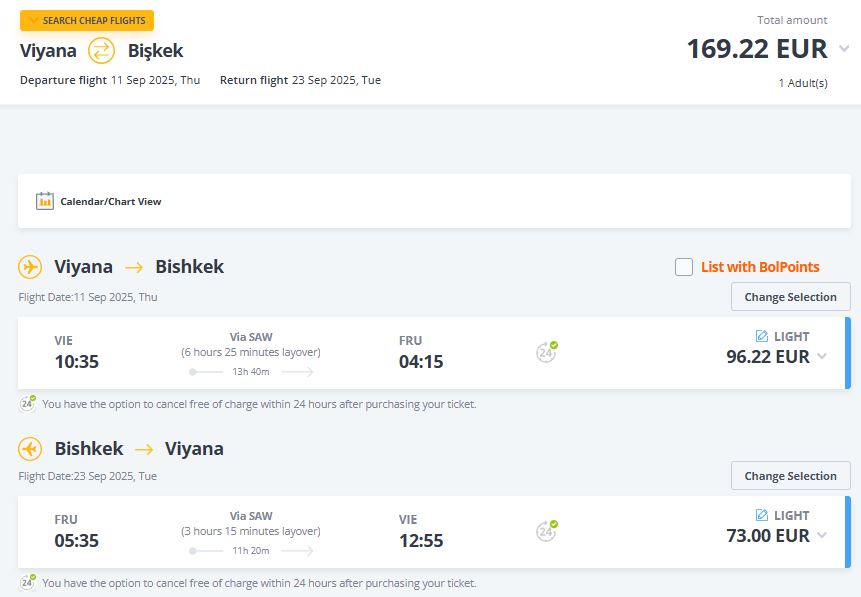Expand the total amount 169.22 EUR details
861x597 pixels.
pyautogui.click(x=844, y=49)
